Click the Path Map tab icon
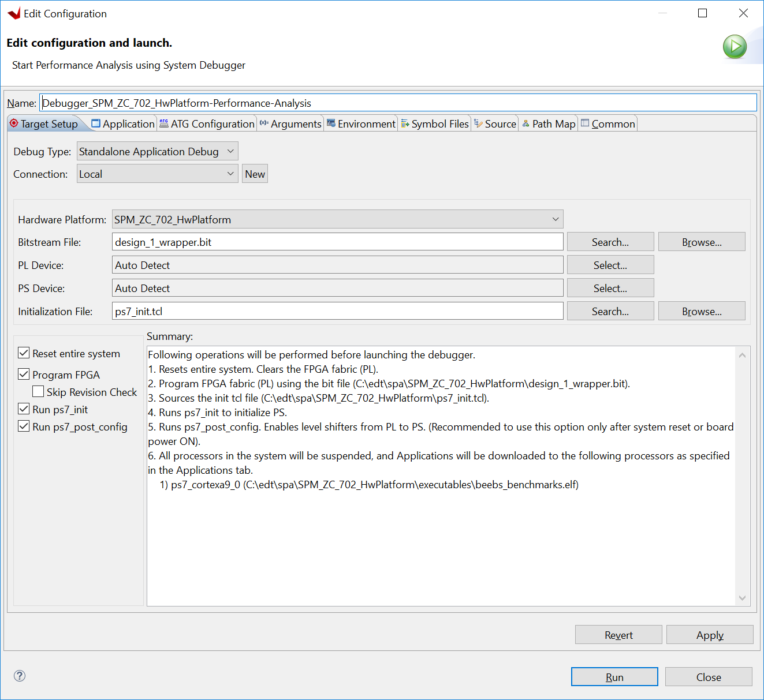This screenshot has width=764, height=700. point(526,123)
